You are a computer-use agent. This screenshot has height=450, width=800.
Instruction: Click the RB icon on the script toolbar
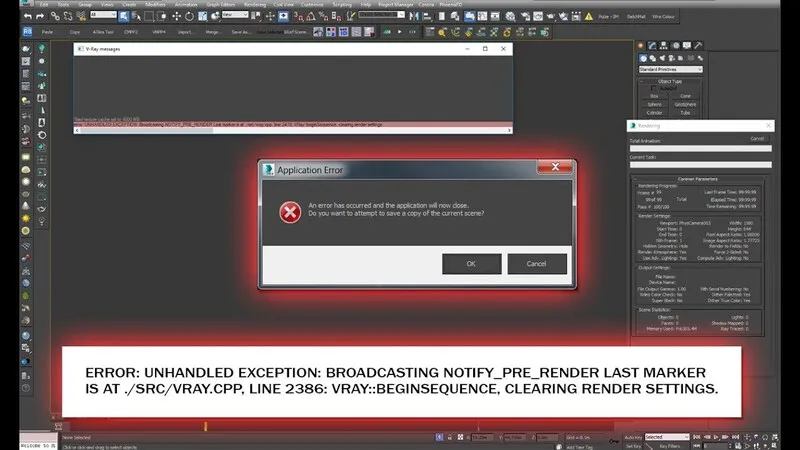coord(28,32)
